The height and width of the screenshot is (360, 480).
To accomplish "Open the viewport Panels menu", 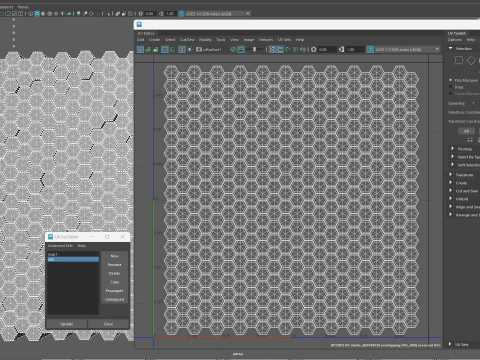I will 23,7.
